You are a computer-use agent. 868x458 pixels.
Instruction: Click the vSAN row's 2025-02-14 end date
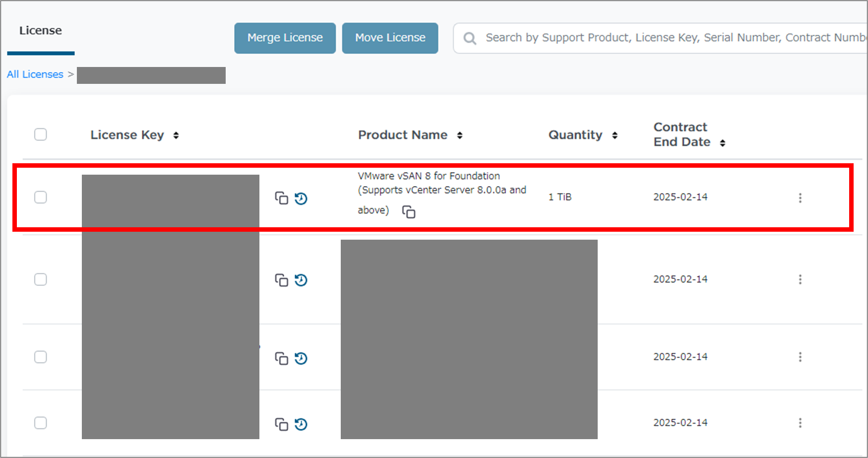[x=681, y=197]
